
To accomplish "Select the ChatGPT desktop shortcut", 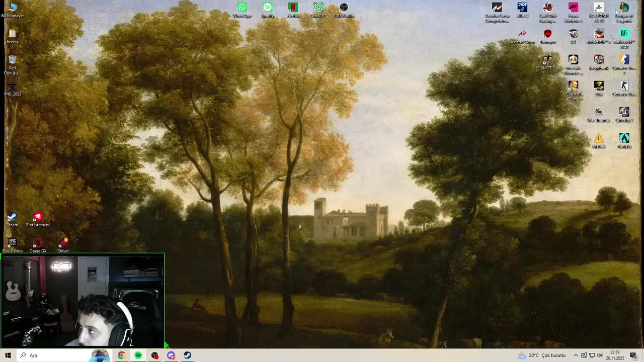I will (x=318, y=10).
